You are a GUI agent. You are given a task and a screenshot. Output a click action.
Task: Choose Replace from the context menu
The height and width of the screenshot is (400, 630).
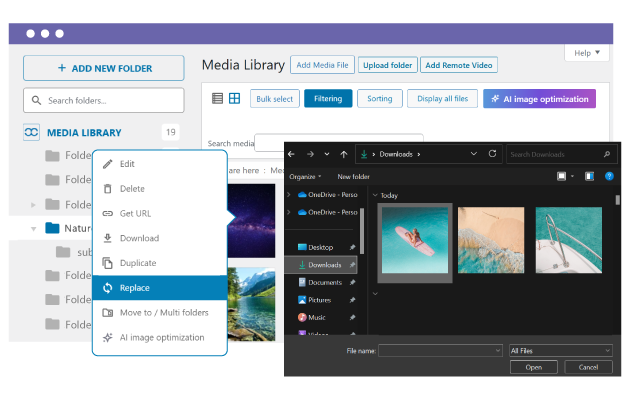(x=134, y=288)
